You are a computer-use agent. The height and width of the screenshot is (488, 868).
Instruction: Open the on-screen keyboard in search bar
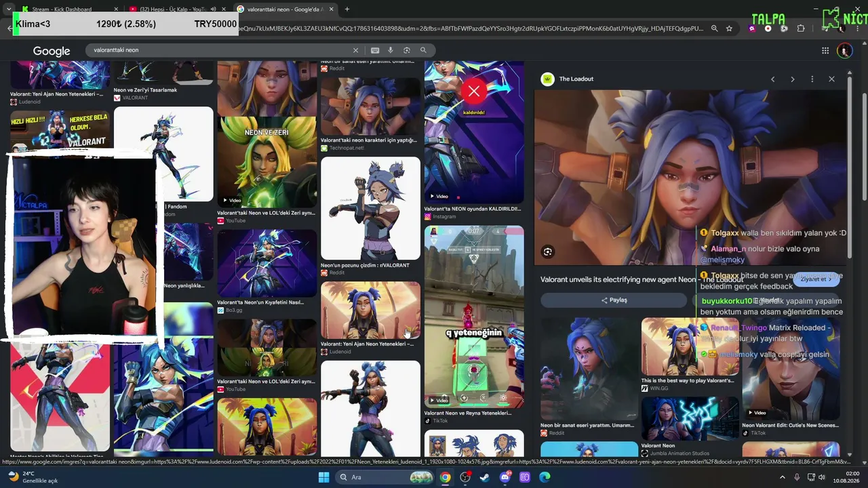point(375,50)
